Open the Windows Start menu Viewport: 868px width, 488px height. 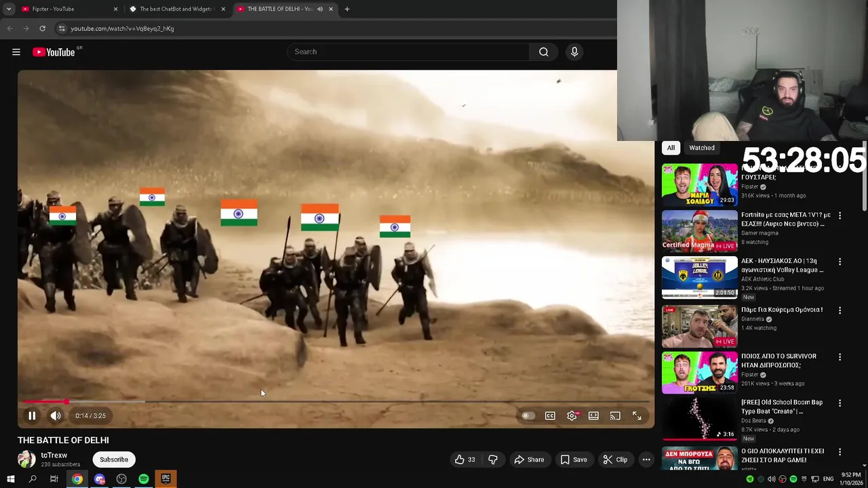click(10, 479)
